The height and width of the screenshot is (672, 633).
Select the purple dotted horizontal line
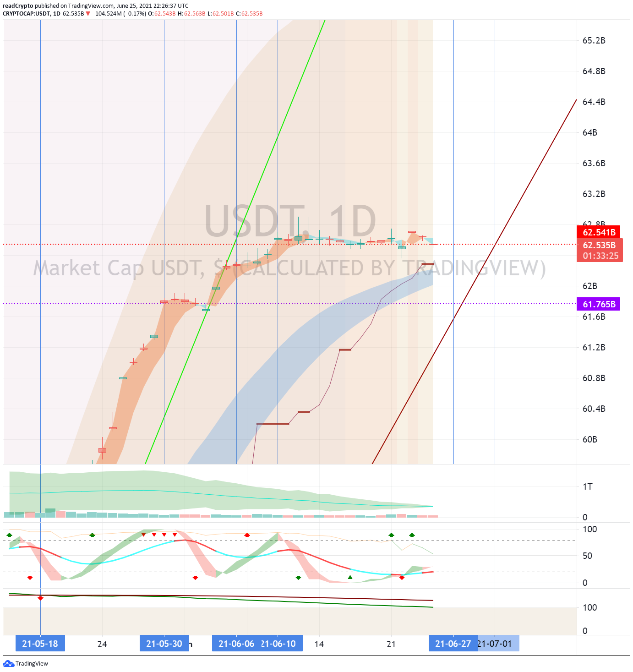click(289, 303)
